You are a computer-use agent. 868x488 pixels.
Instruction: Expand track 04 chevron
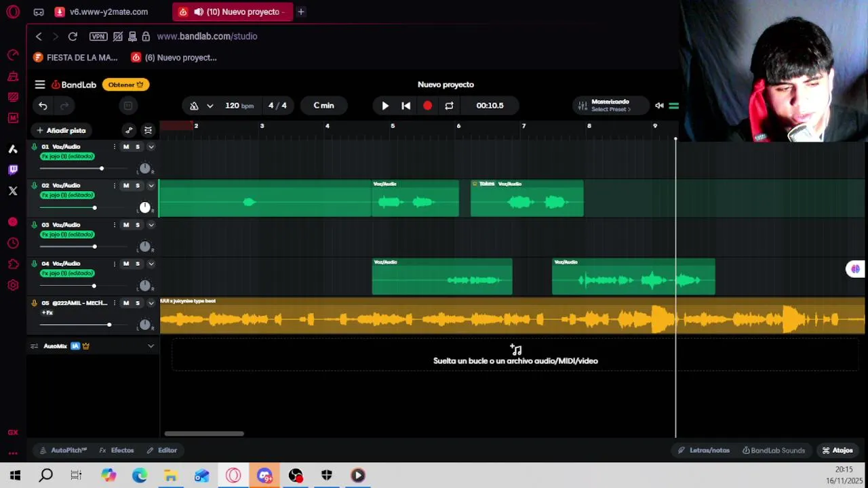coord(151,264)
